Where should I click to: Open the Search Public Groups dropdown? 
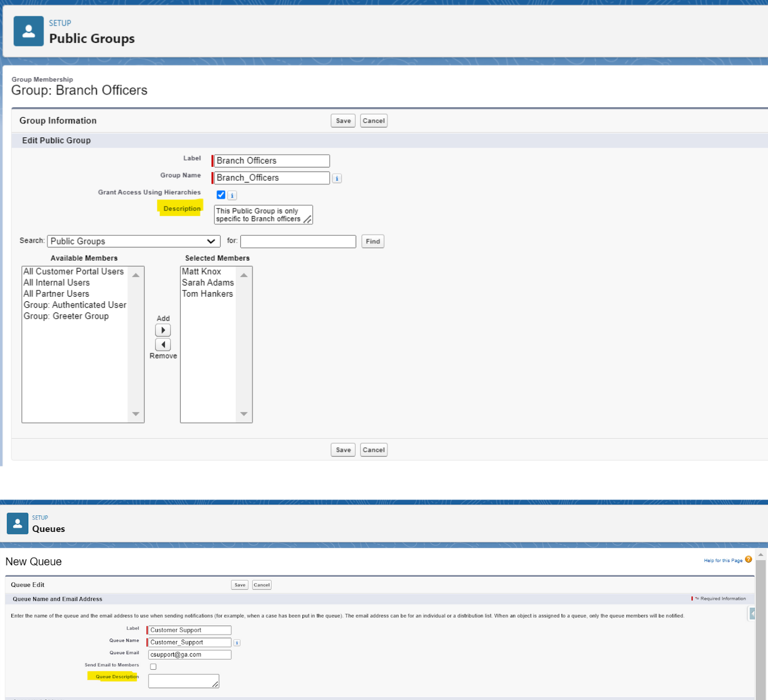(x=134, y=242)
